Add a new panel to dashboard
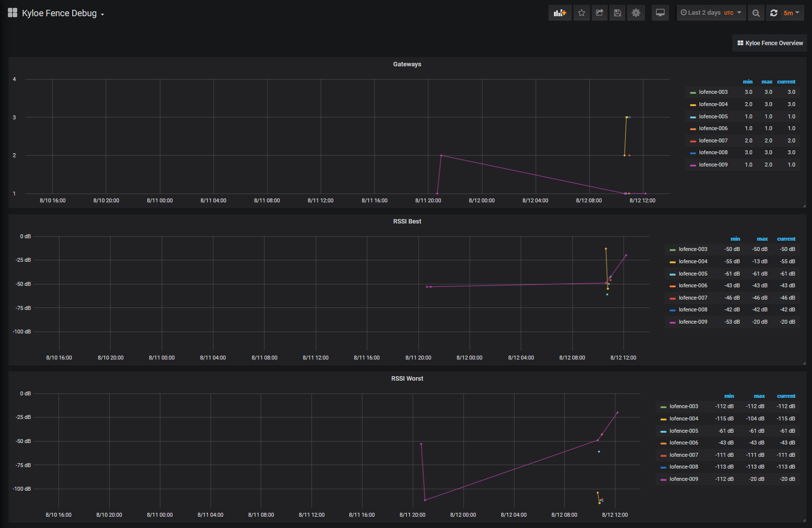Viewport: 812px width, 528px height. [560, 13]
